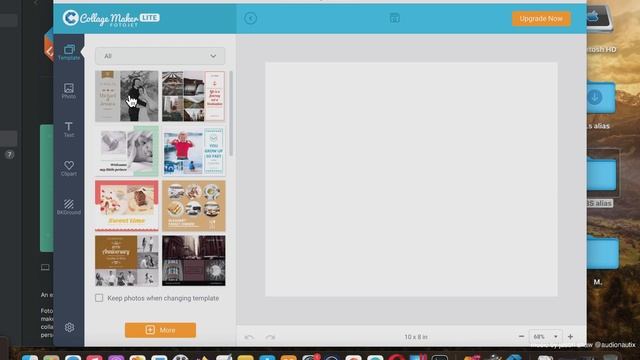Click the Upgrade Now button
The width and height of the screenshot is (640, 360).
tap(541, 19)
